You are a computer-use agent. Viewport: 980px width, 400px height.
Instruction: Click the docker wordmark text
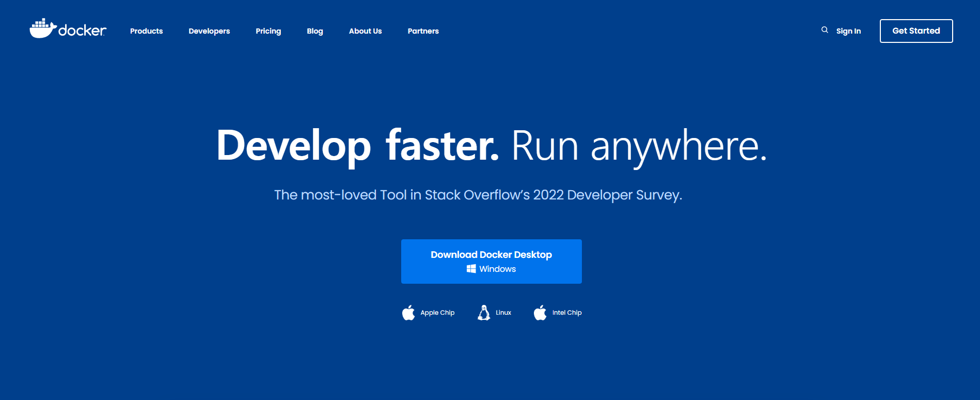pos(83,30)
